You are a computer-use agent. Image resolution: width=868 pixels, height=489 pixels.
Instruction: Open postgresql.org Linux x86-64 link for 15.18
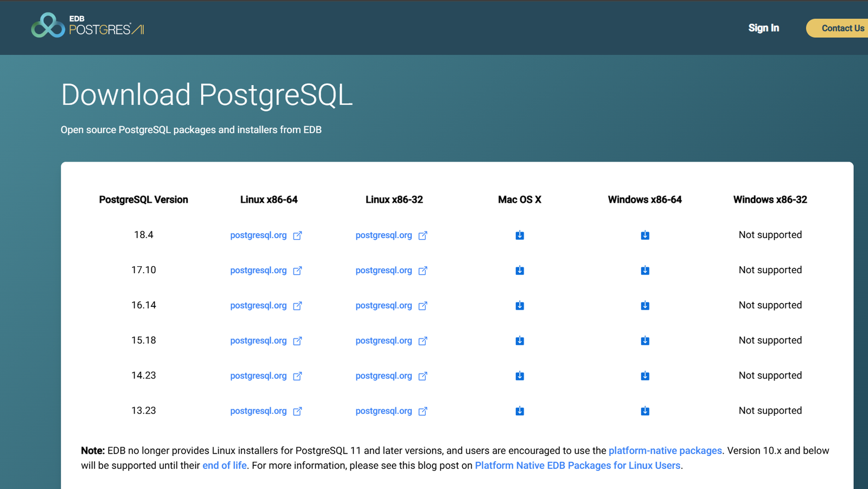pos(266,341)
